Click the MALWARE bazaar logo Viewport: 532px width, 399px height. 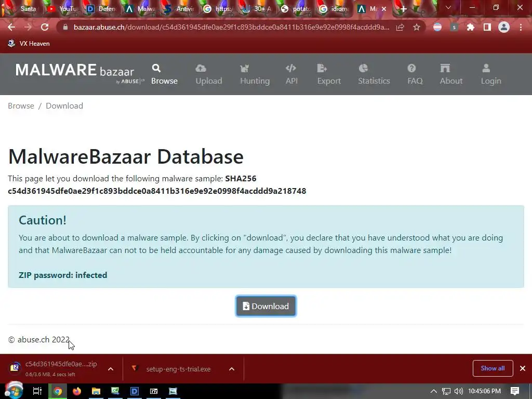tap(79, 73)
